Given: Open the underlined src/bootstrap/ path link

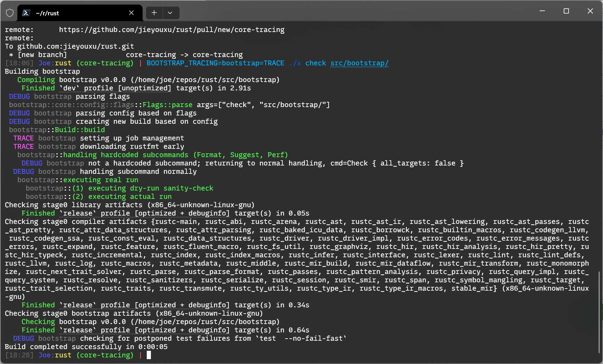Looking at the screenshot, I should 359,63.
